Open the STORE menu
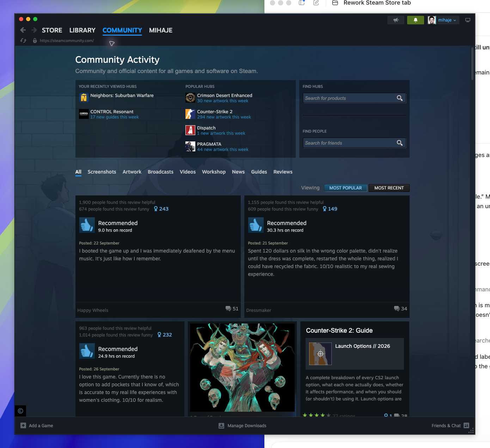Viewport: 490px width, 448px height. click(52, 30)
